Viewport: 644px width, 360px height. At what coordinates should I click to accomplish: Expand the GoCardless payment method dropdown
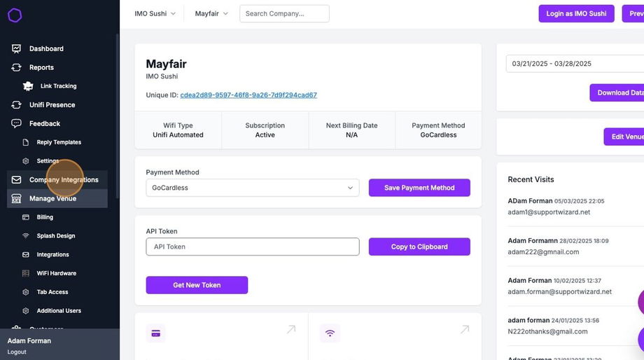(x=252, y=188)
